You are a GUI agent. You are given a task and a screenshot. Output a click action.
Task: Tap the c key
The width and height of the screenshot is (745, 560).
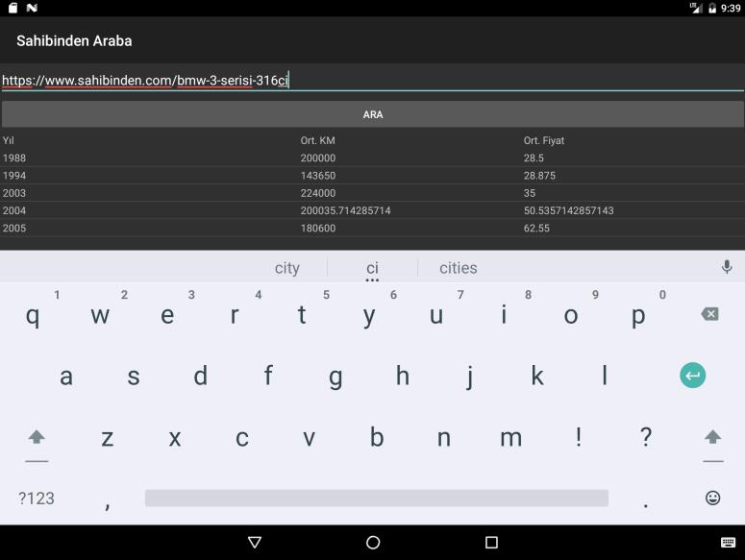[242, 438]
